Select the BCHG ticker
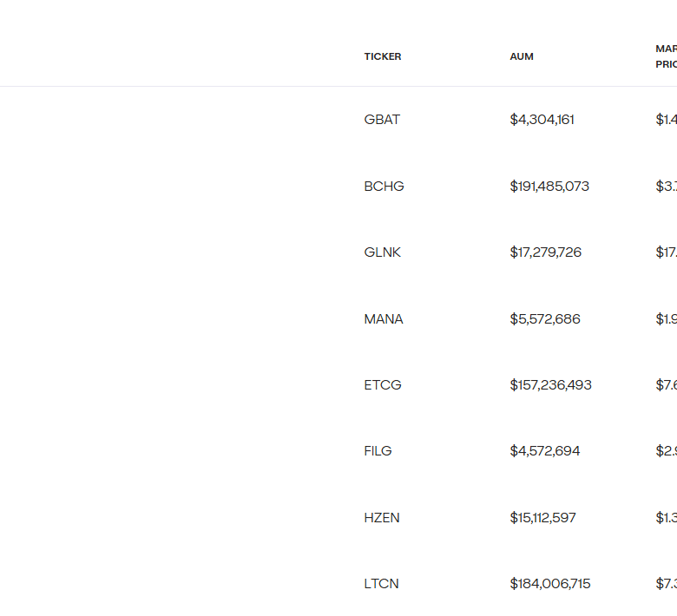 (x=384, y=187)
